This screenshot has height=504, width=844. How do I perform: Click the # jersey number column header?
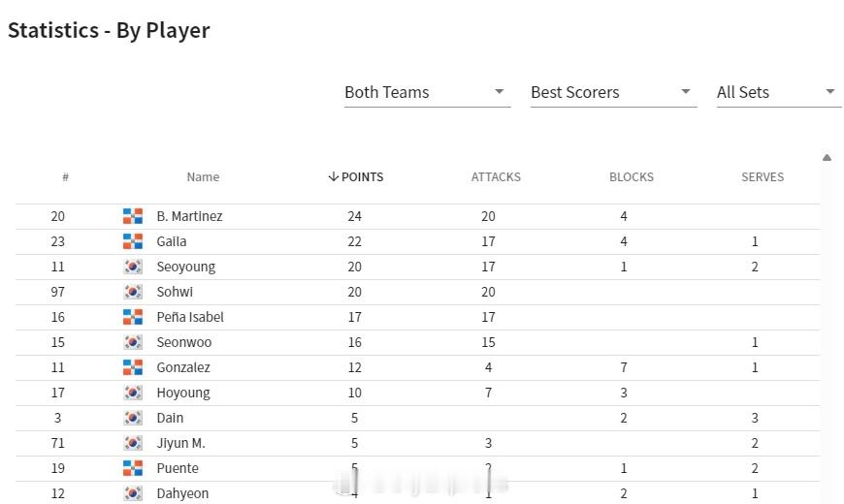click(x=65, y=177)
